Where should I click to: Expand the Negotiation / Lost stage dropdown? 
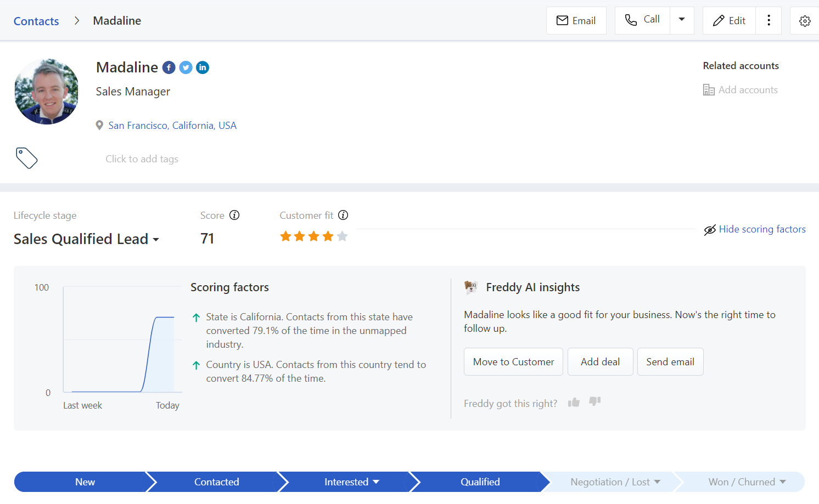[657, 482]
